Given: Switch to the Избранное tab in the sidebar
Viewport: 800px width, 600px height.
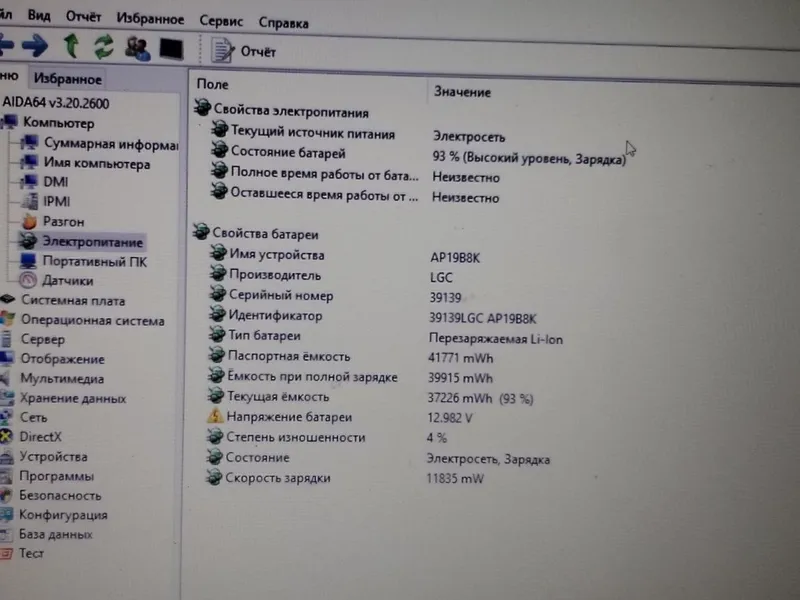Looking at the screenshot, I should click(x=67, y=79).
